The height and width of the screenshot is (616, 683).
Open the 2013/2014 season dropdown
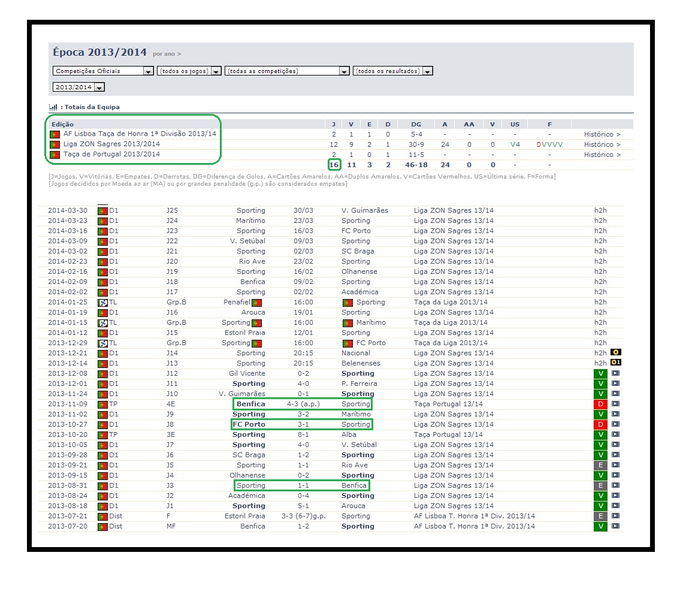tap(78, 87)
